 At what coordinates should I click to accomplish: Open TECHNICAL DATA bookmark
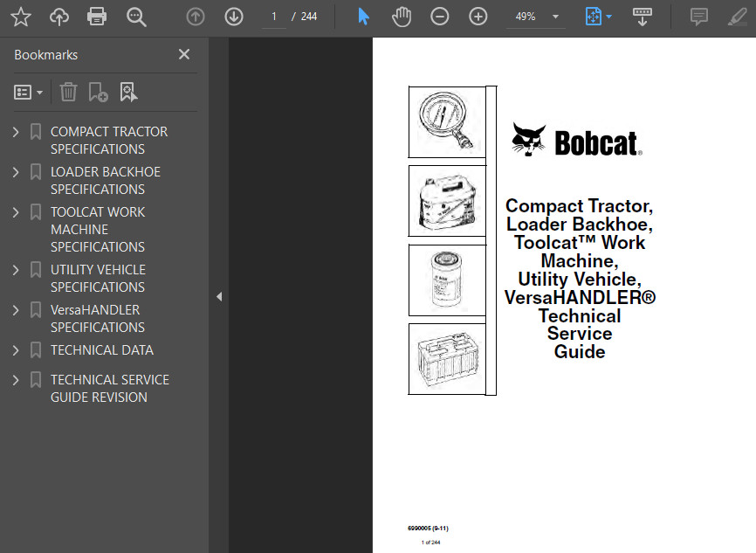[102, 350]
